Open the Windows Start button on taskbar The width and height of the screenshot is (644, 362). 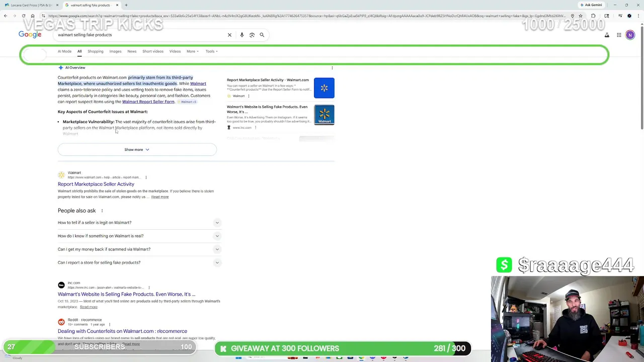pos(238,358)
